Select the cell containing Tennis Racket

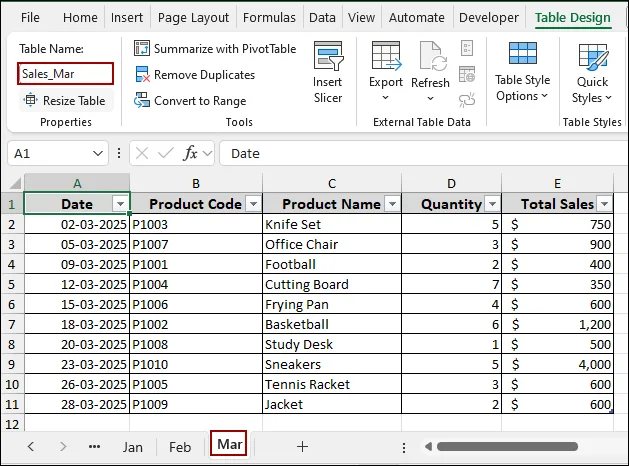coord(332,384)
